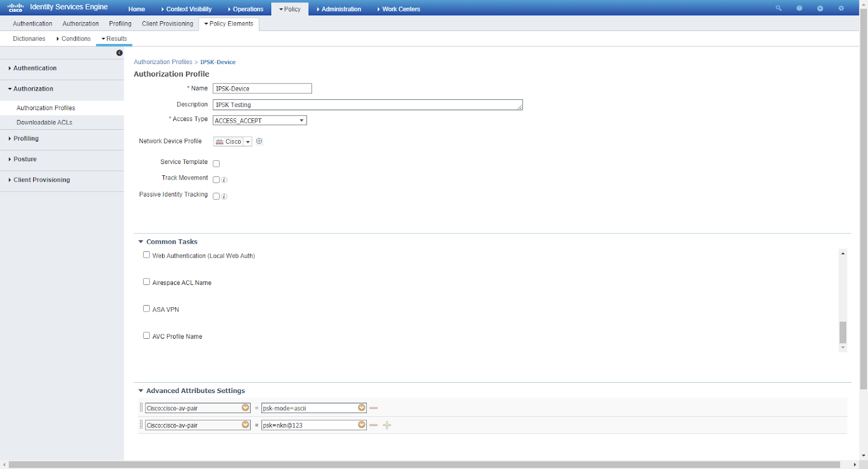Switch to the Authorization policy tab
This screenshot has height=469, width=868.
point(81,24)
